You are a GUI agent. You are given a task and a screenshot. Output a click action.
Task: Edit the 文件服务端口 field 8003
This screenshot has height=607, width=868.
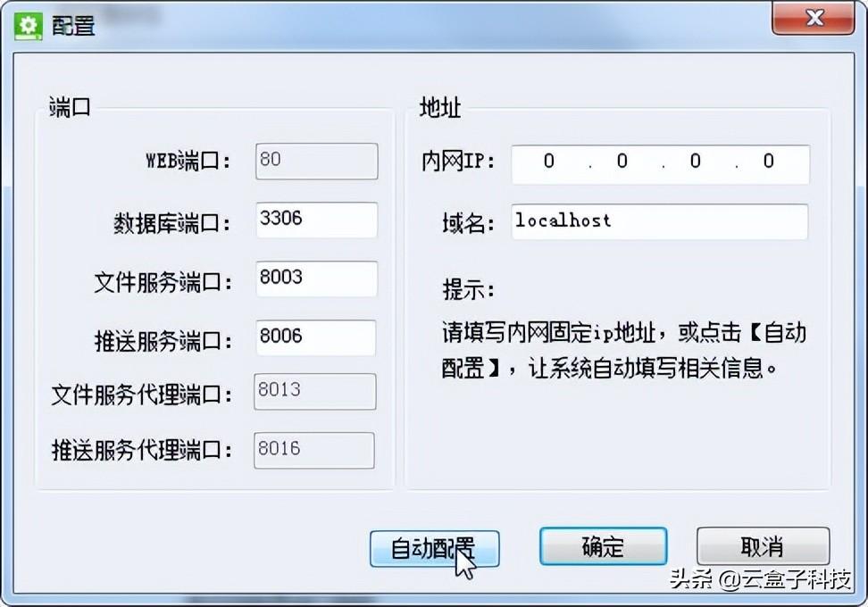[x=317, y=279]
